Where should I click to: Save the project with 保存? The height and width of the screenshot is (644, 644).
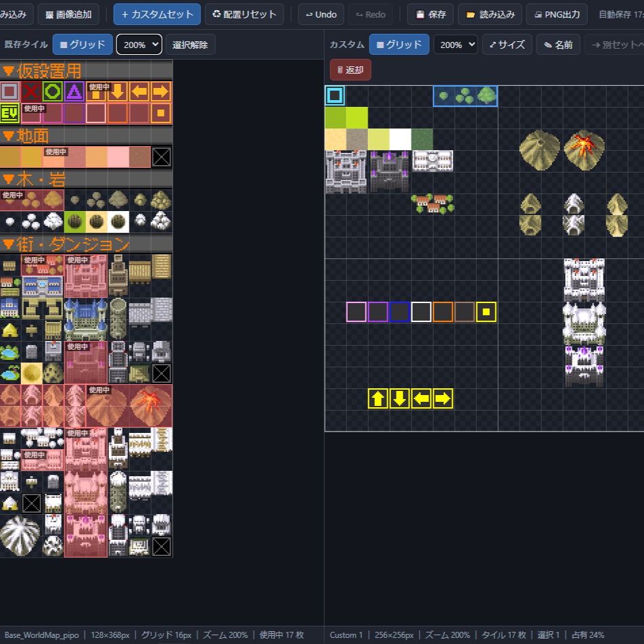point(430,14)
